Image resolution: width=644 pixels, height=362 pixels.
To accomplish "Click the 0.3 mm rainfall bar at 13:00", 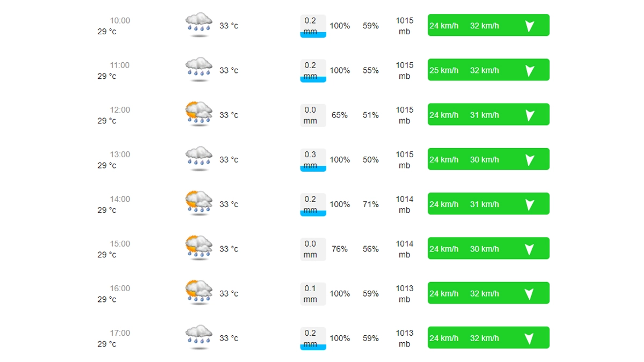I will (x=313, y=160).
